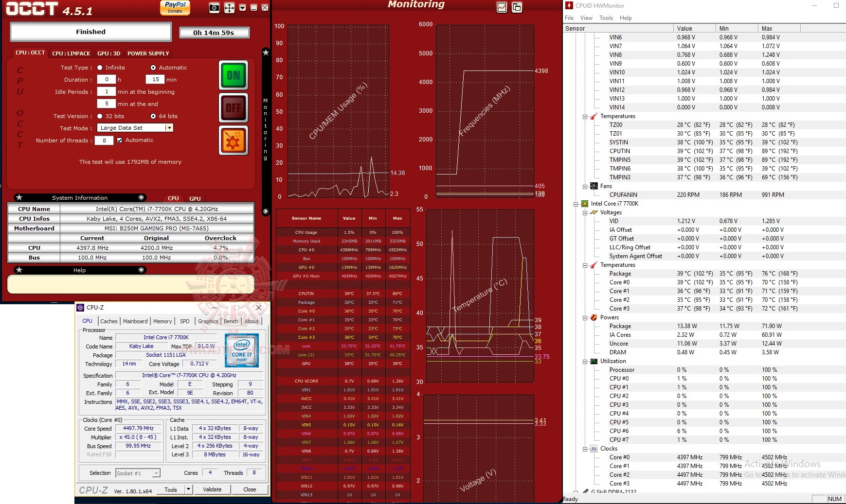Click the star icon beside System Information
Viewport: 846px width, 504px height.
(19, 197)
